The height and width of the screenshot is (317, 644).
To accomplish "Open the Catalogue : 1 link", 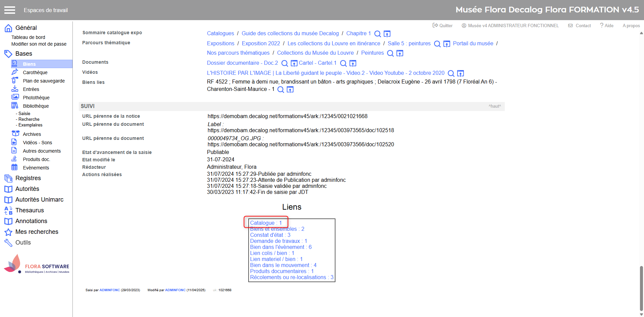I will point(266,223).
